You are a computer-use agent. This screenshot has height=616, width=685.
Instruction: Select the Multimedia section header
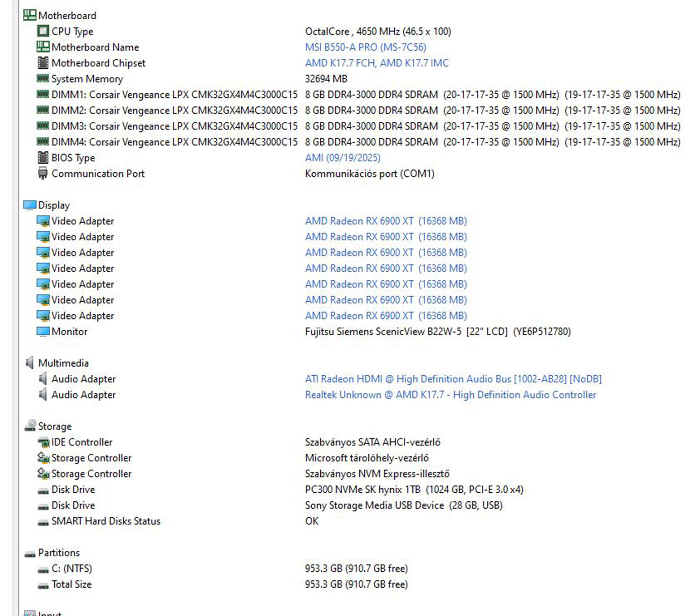coord(63,363)
